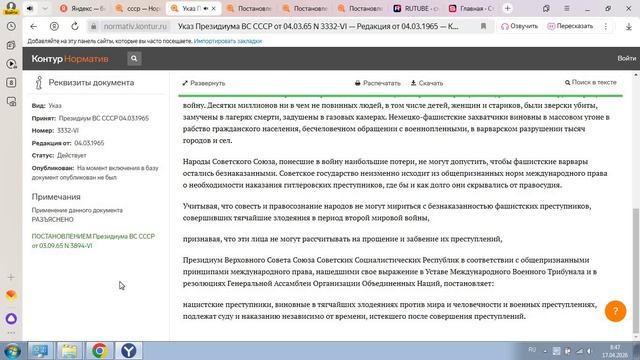Click the Yandex home icon next to Back
Image resolution: width=640 pixels, height=360 pixels.
54,26
